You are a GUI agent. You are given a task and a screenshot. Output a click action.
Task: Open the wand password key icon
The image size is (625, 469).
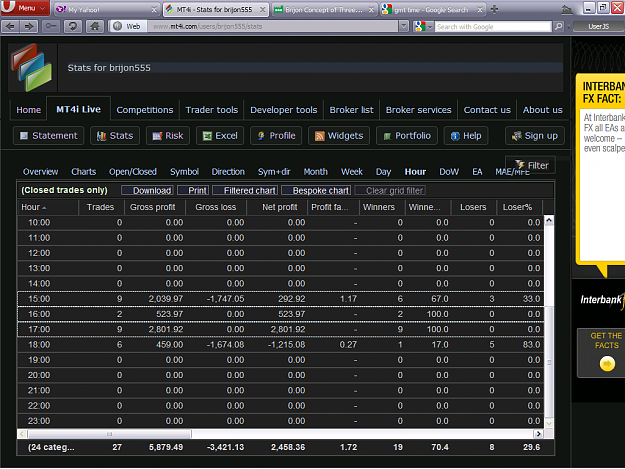tap(51, 26)
